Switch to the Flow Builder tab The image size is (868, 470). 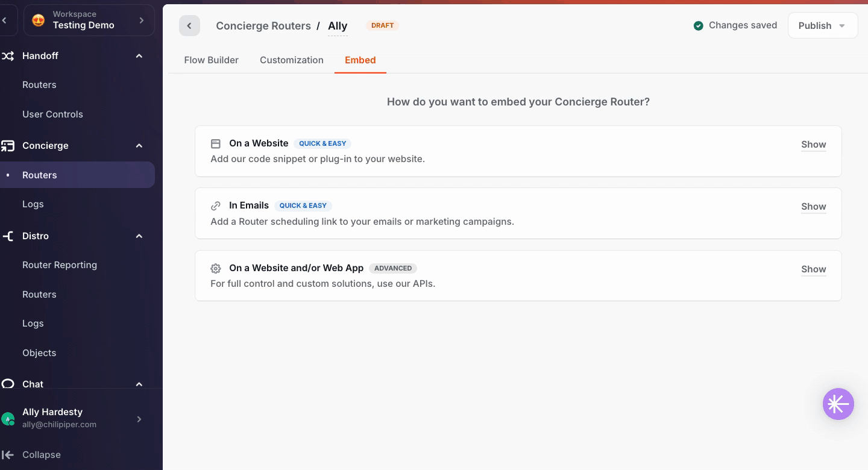(211, 60)
